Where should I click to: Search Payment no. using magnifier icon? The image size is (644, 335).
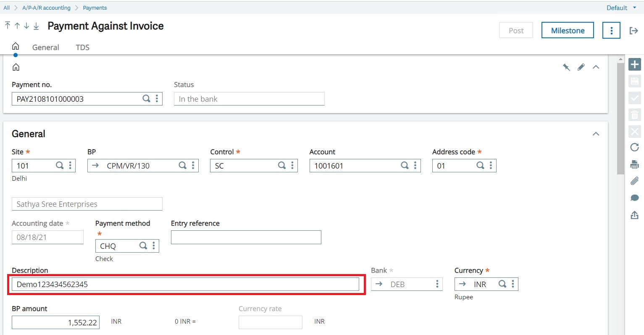pos(146,98)
